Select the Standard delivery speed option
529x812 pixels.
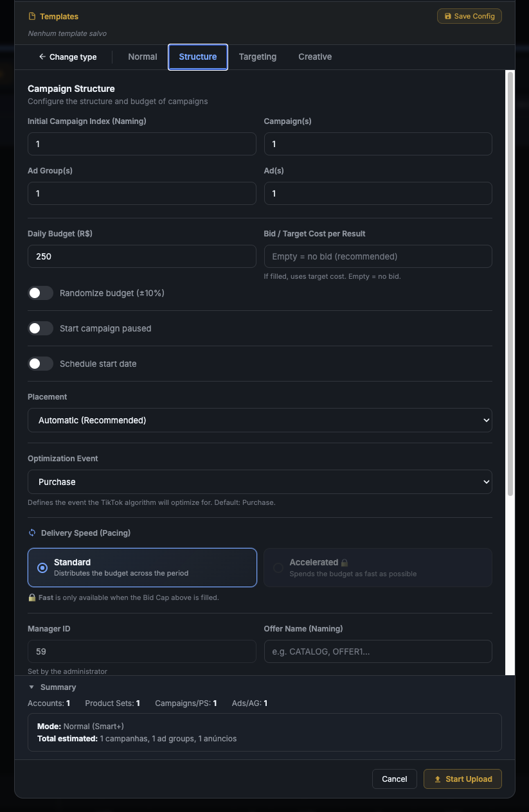142,567
